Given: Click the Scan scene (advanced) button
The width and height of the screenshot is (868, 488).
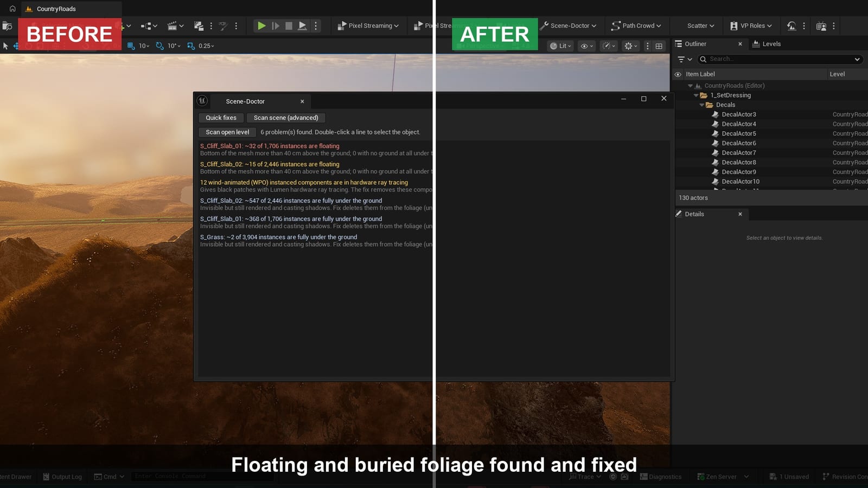Looking at the screenshot, I should [286, 118].
